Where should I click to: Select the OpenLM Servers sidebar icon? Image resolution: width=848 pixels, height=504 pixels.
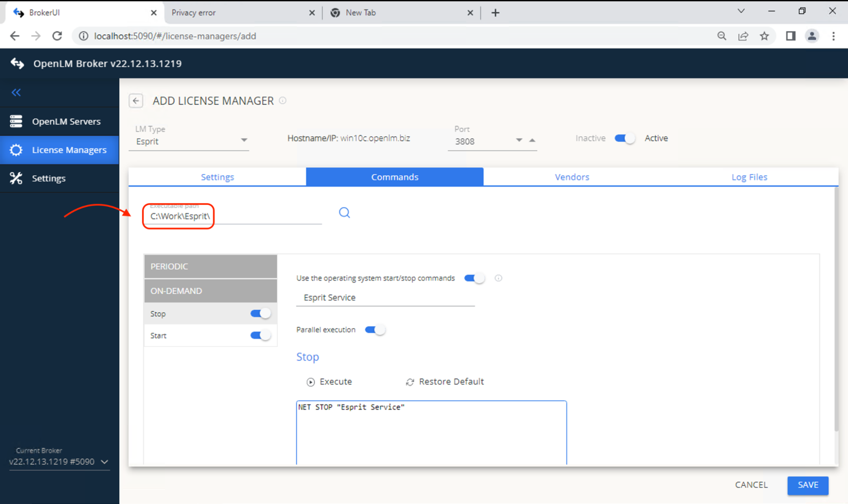(x=16, y=121)
